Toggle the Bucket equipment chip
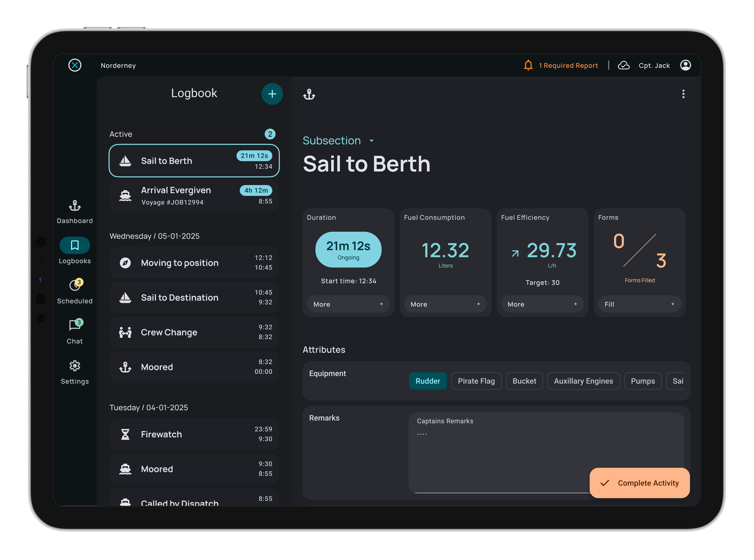754x560 pixels. [x=524, y=381]
